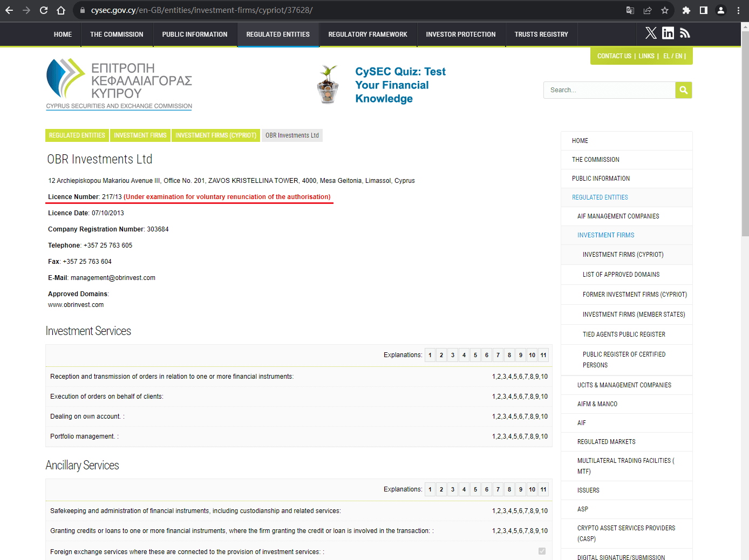Click INVESTMENT FIRMS (CYPRIOT) breadcrumb
Screen dimensions: 749x560
(216, 135)
